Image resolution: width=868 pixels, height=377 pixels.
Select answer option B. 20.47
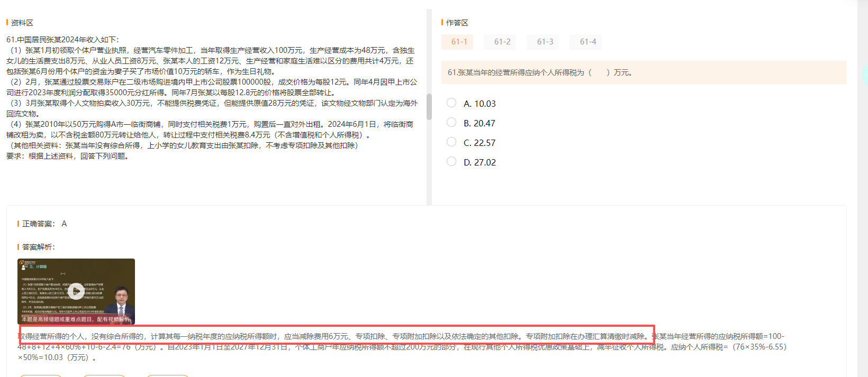[x=451, y=123]
